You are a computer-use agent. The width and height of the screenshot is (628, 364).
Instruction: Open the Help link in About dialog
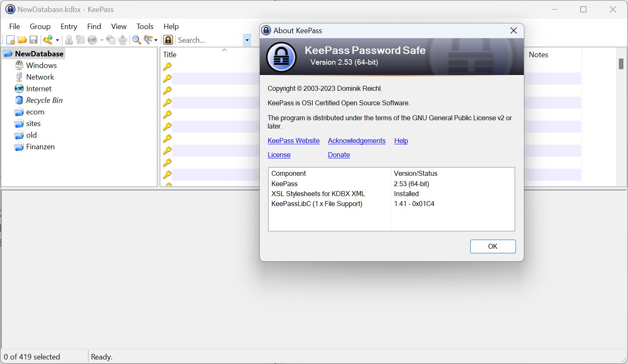(401, 141)
